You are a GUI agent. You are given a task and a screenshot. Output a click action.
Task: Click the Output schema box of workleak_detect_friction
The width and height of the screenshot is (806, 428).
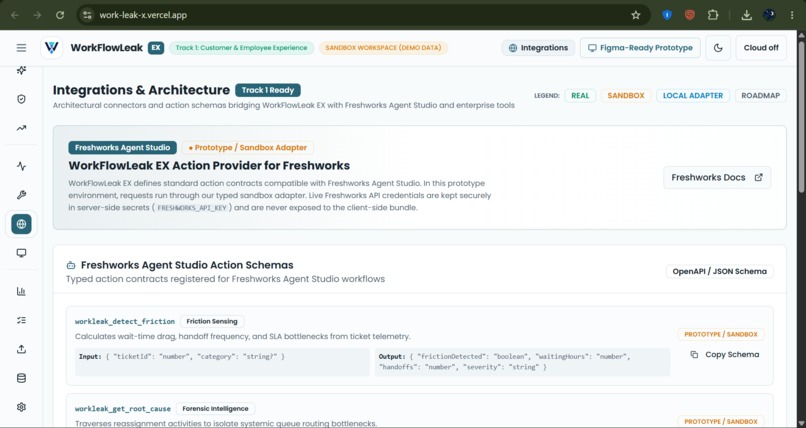(x=522, y=362)
